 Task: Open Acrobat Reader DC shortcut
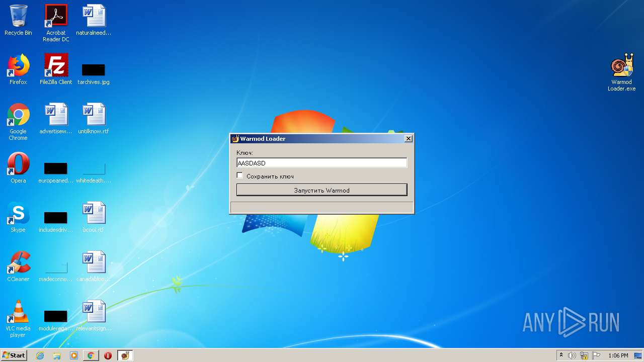tap(56, 23)
